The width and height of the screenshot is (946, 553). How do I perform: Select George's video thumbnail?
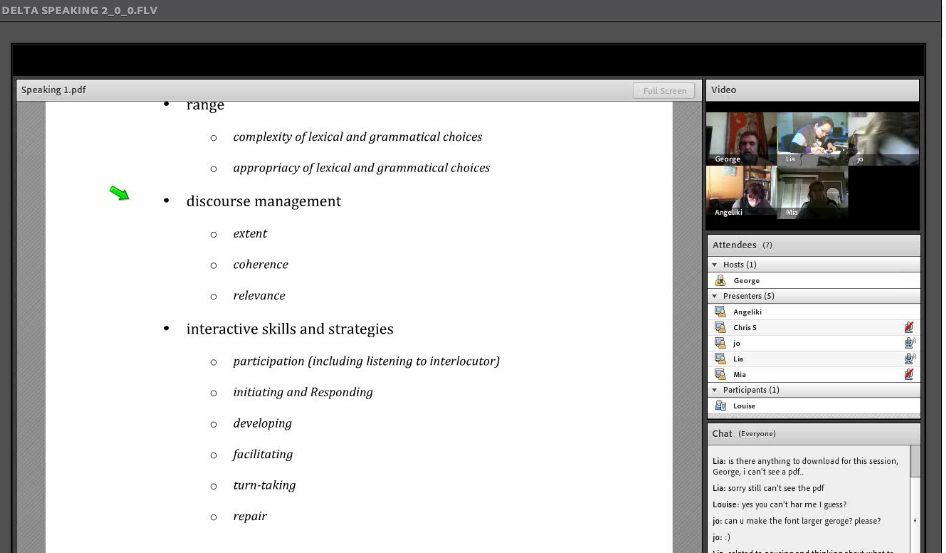pos(741,138)
